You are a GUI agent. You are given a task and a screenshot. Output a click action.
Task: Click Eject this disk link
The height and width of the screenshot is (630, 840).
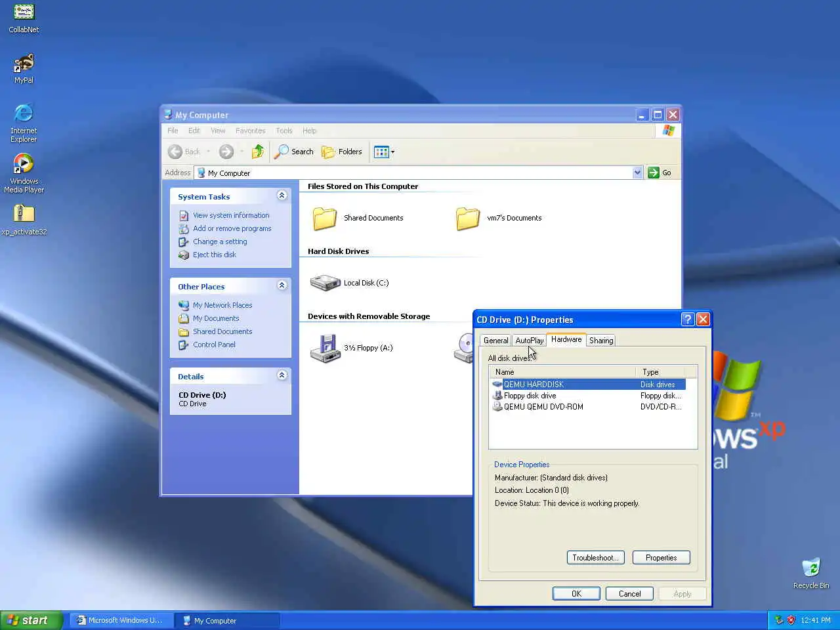tap(215, 255)
